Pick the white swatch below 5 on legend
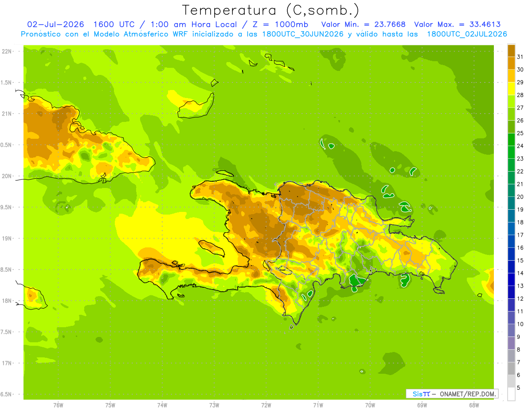The image size is (532, 411). (x=511, y=394)
